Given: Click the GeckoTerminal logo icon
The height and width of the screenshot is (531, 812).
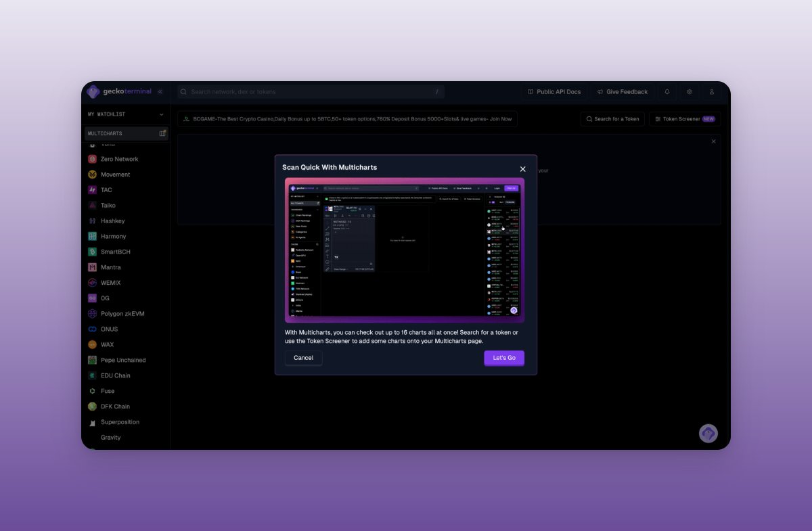Looking at the screenshot, I should [93, 92].
